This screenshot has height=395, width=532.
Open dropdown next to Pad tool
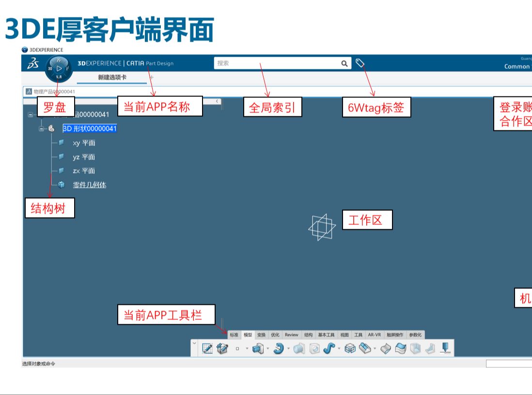point(268,348)
